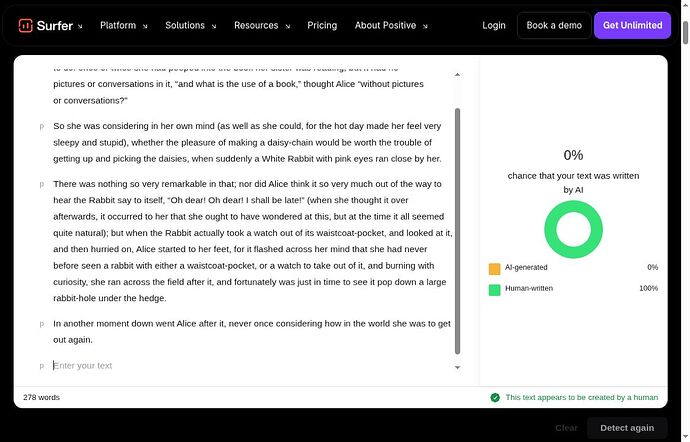690x442 pixels.
Task: Click the paragraph marker beside 'So she was considering'
Action: (x=42, y=126)
